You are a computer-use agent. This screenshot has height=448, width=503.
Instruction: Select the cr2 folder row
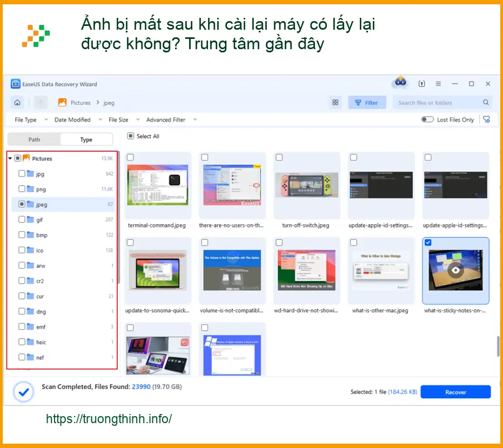coord(63,281)
